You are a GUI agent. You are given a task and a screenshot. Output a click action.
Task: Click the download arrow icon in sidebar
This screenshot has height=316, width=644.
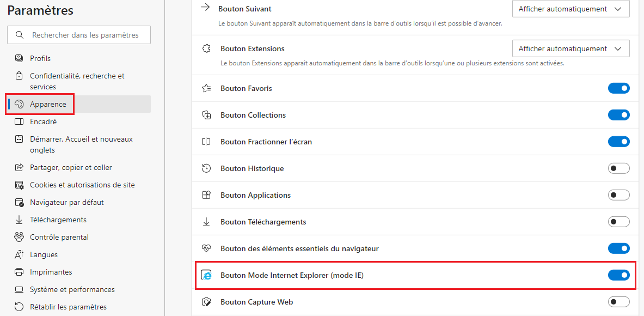pos(19,220)
